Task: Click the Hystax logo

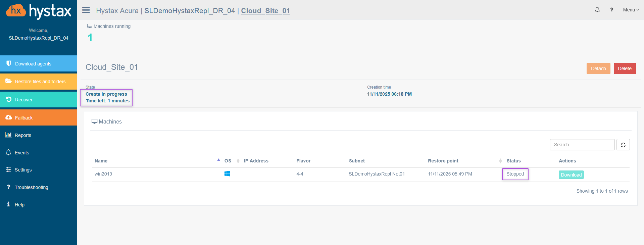Action: pos(39,11)
